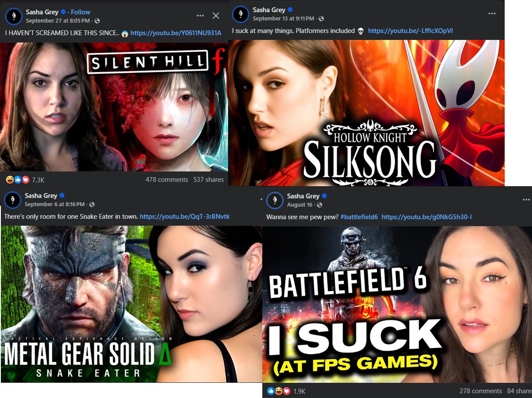View 478 comments on Silent Hill post

[167, 179]
